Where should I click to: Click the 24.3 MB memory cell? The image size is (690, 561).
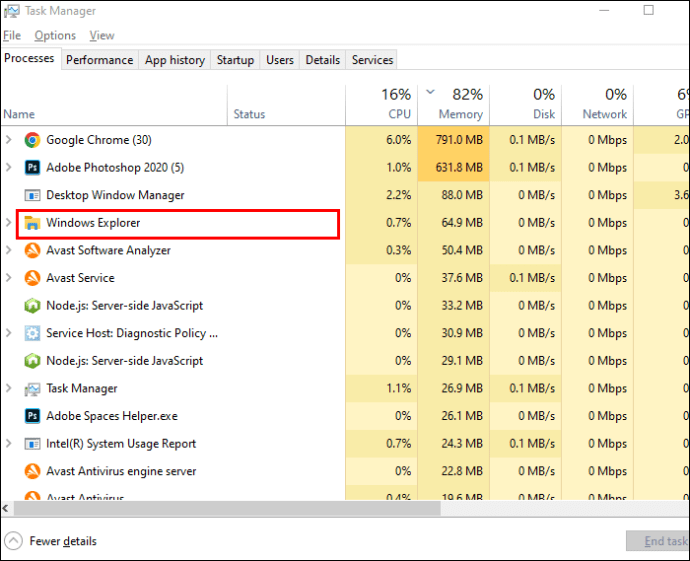pyautogui.click(x=453, y=444)
